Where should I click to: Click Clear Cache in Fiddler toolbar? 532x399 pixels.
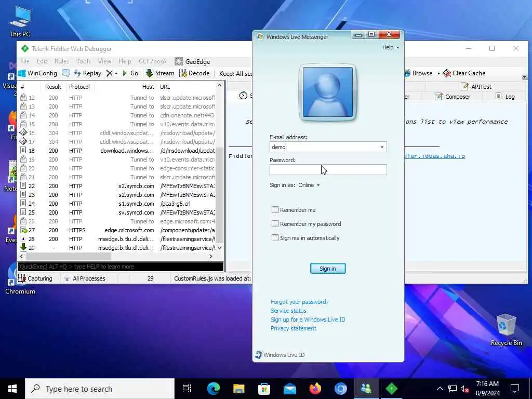click(x=464, y=73)
